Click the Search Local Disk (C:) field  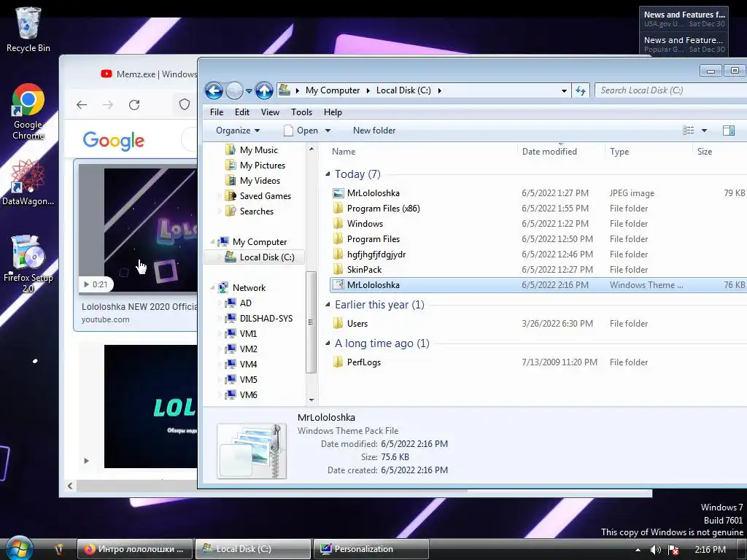(x=670, y=90)
